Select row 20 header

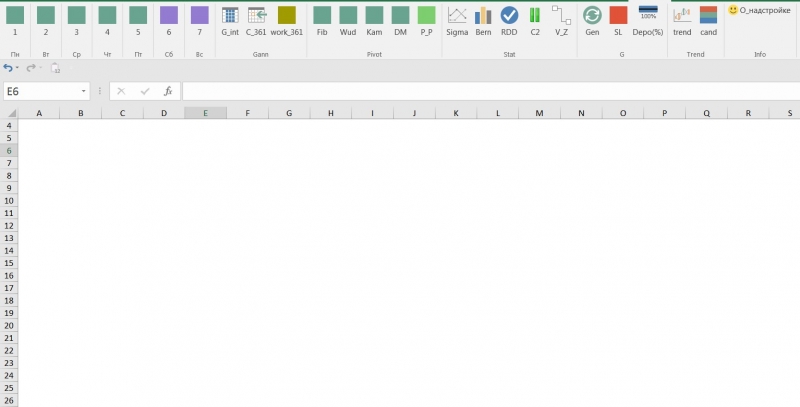point(9,325)
